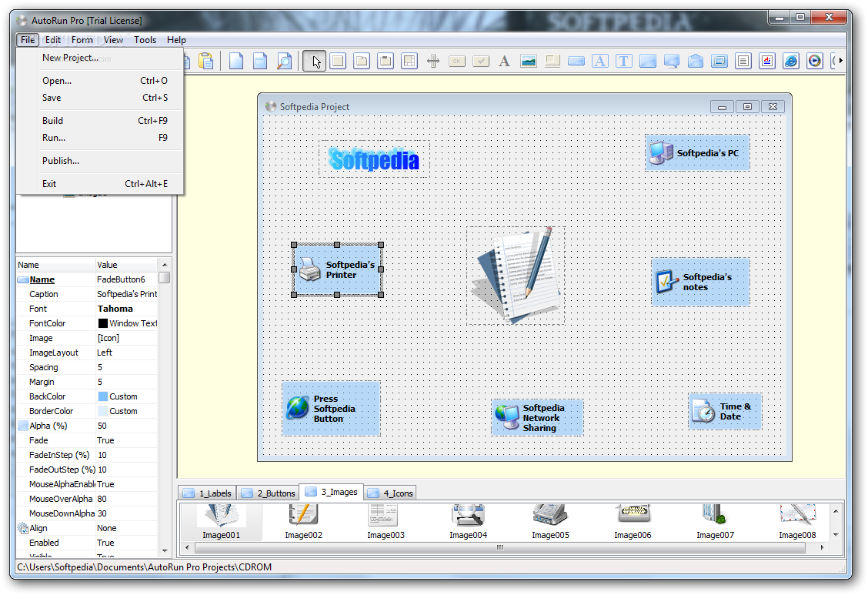868x595 pixels.
Task: Select Image006 thumbnail in gallery
Action: tap(633, 521)
